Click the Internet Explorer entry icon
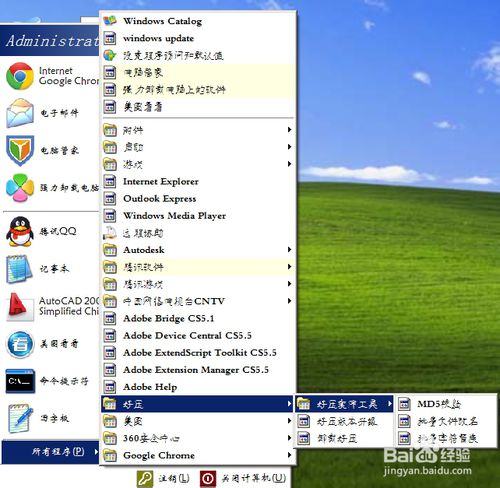This screenshot has width=500, height=488. [110, 181]
